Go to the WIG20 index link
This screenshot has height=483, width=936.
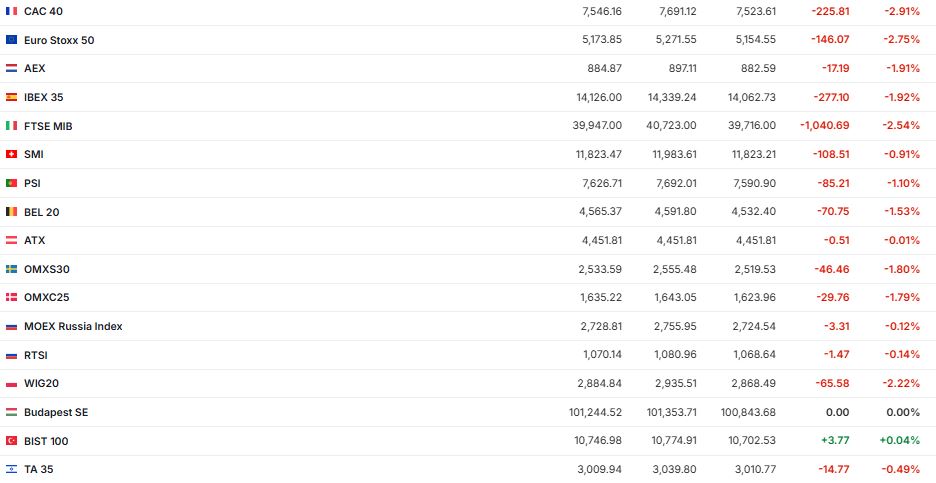(41, 384)
